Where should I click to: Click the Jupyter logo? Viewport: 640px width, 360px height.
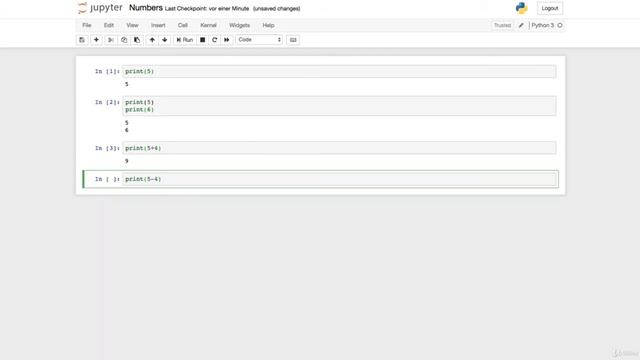click(x=100, y=8)
